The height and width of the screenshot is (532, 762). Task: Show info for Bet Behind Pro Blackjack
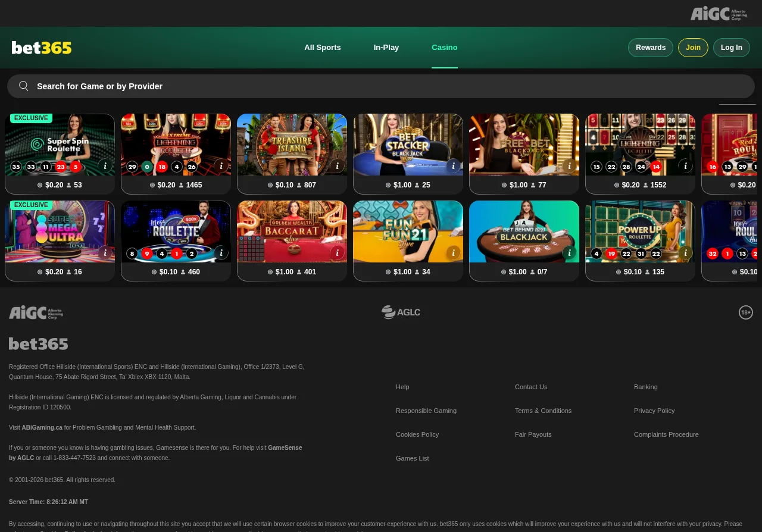(570, 253)
